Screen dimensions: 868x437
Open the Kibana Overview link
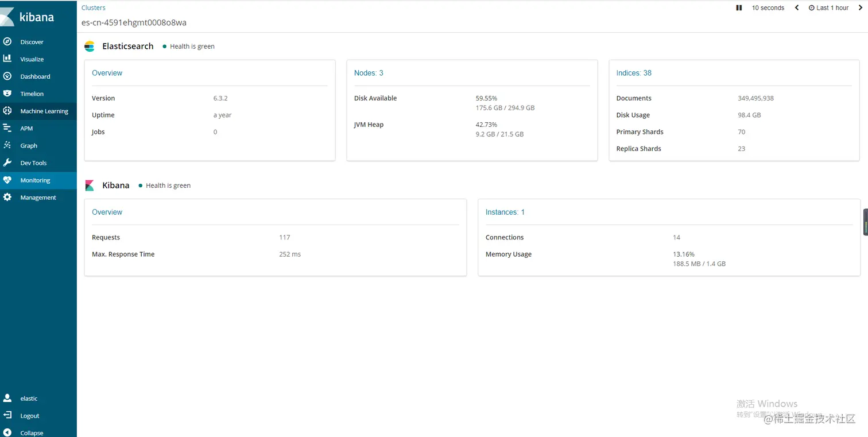107,212
